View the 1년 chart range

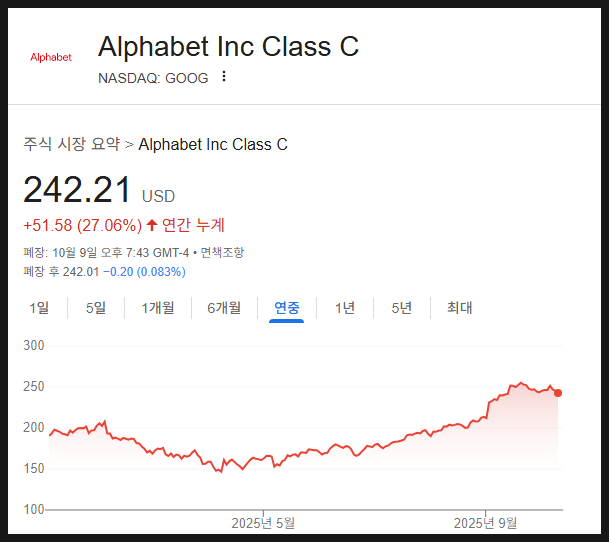(344, 308)
